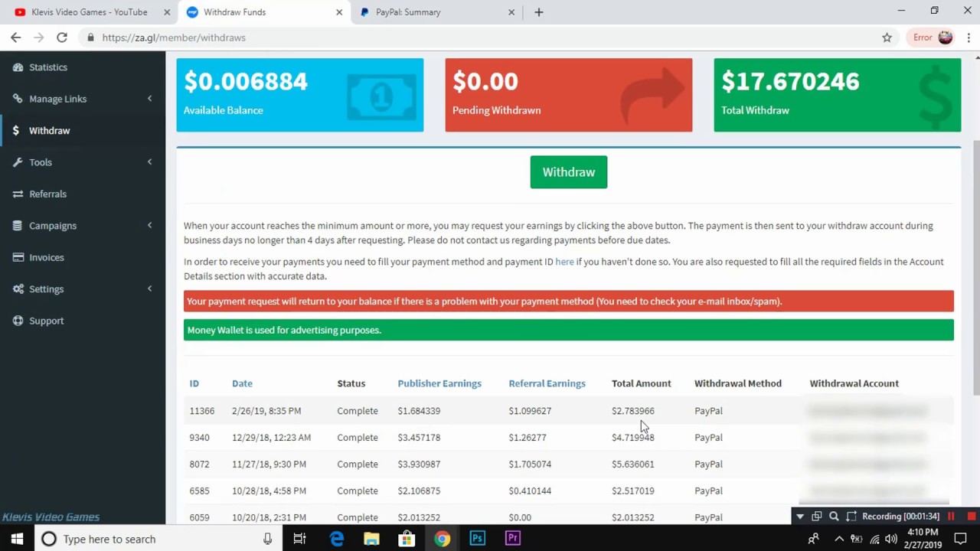Switch to Premiere Pro in taskbar
The width and height of the screenshot is (980, 551).
(x=512, y=539)
